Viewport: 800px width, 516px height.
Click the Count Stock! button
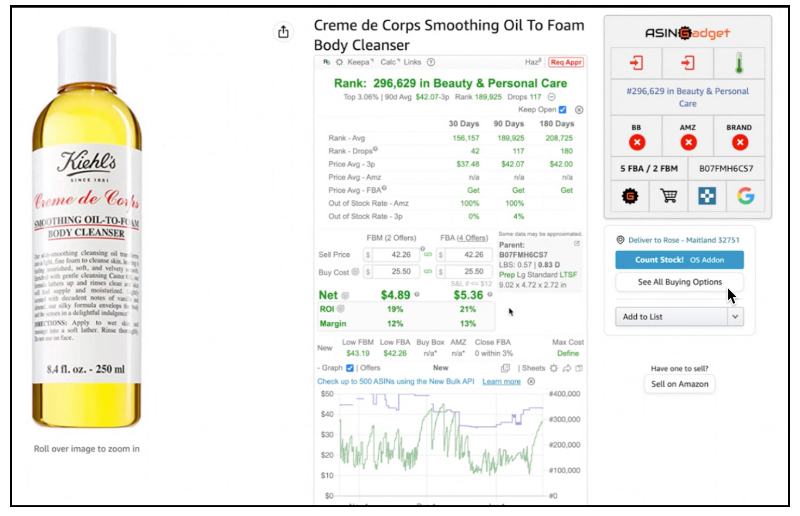(x=679, y=260)
